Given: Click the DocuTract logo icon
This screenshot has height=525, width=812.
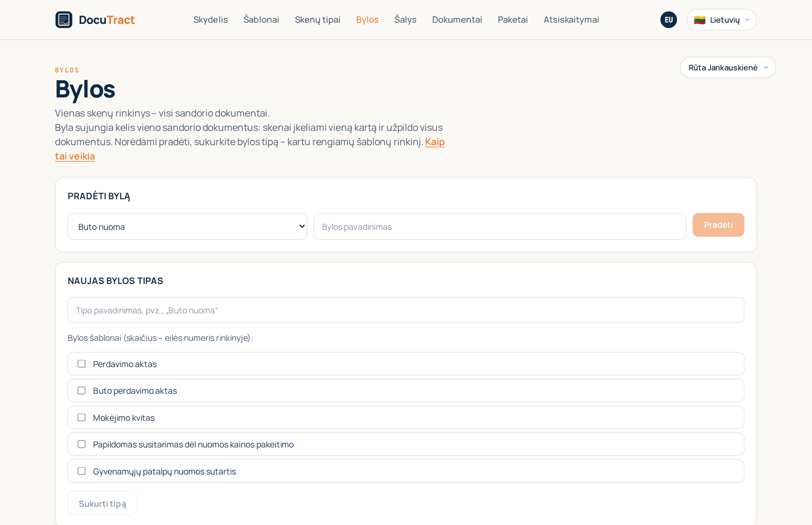Looking at the screenshot, I should 64,19.
